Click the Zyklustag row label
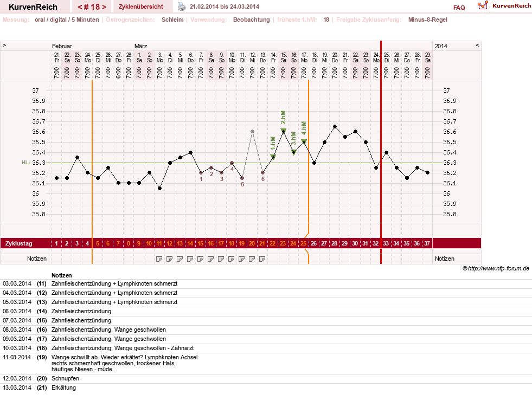Viewport: 532px width, 420px height. coord(18,243)
